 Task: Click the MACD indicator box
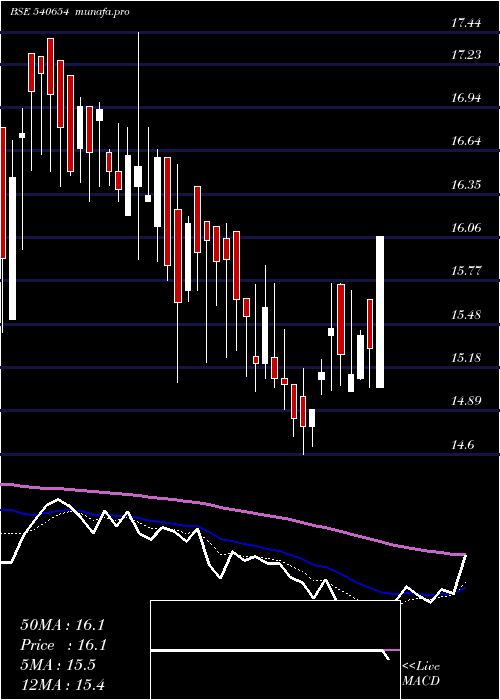275,650
